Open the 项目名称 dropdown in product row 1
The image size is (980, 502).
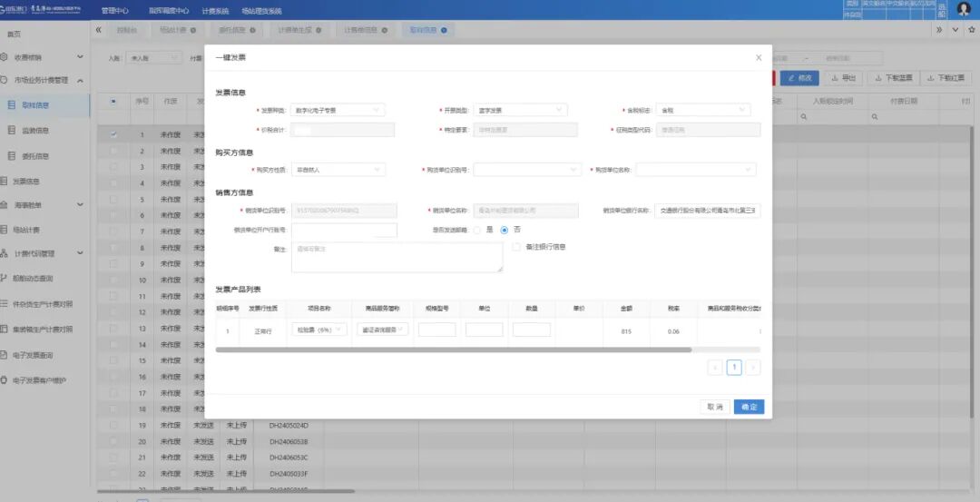pos(318,330)
